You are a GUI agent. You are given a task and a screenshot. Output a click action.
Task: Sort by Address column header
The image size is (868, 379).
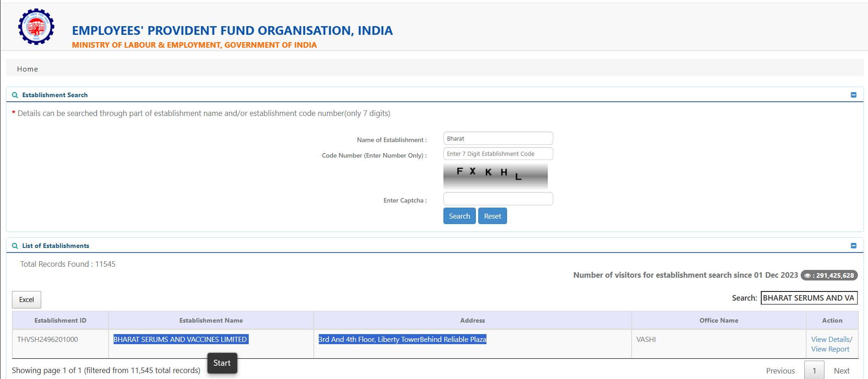(473, 320)
